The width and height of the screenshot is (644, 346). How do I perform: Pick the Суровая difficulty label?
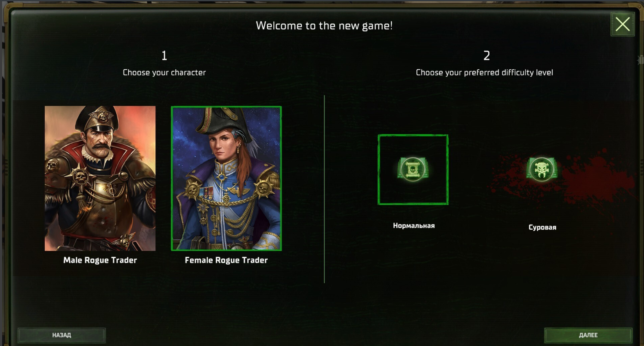click(x=542, y=227)
